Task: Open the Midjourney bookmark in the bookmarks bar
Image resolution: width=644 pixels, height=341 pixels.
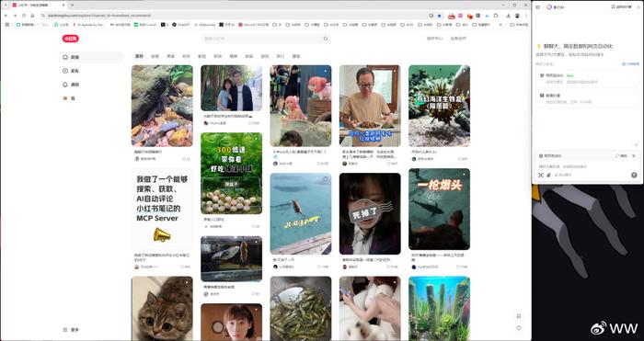Action: click(x=204, y=25)
